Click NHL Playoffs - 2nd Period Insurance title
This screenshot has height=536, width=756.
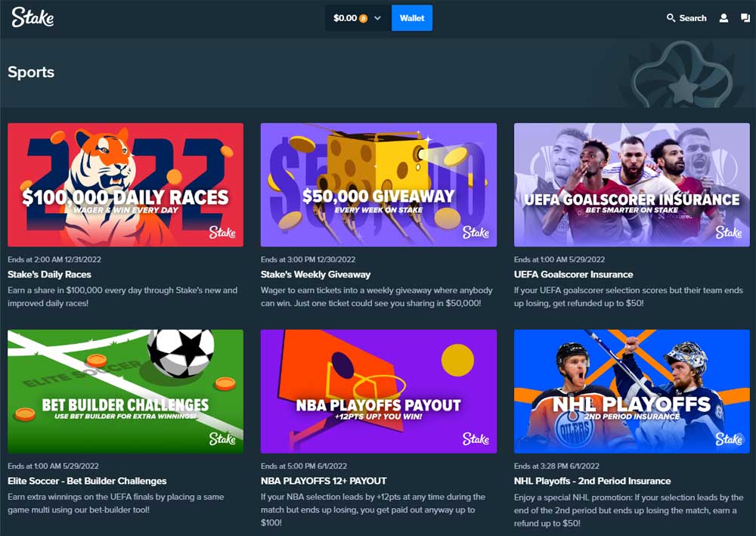coord(592,481)
